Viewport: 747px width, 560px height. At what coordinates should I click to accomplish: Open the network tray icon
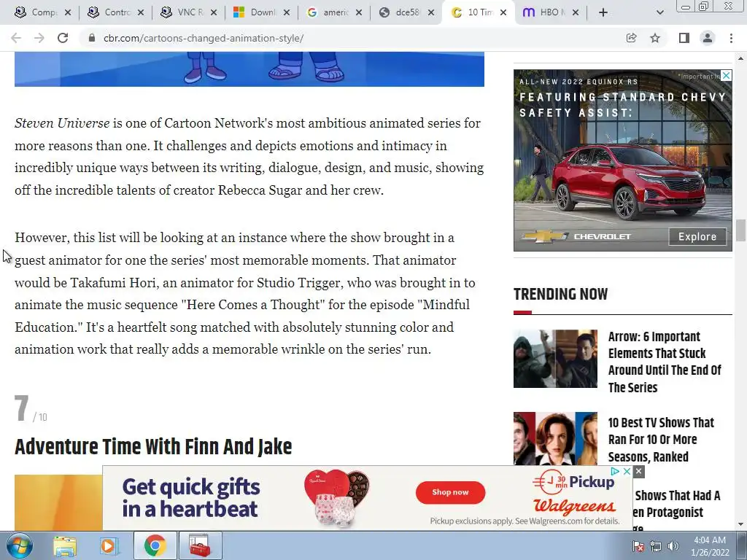[656, 546]
